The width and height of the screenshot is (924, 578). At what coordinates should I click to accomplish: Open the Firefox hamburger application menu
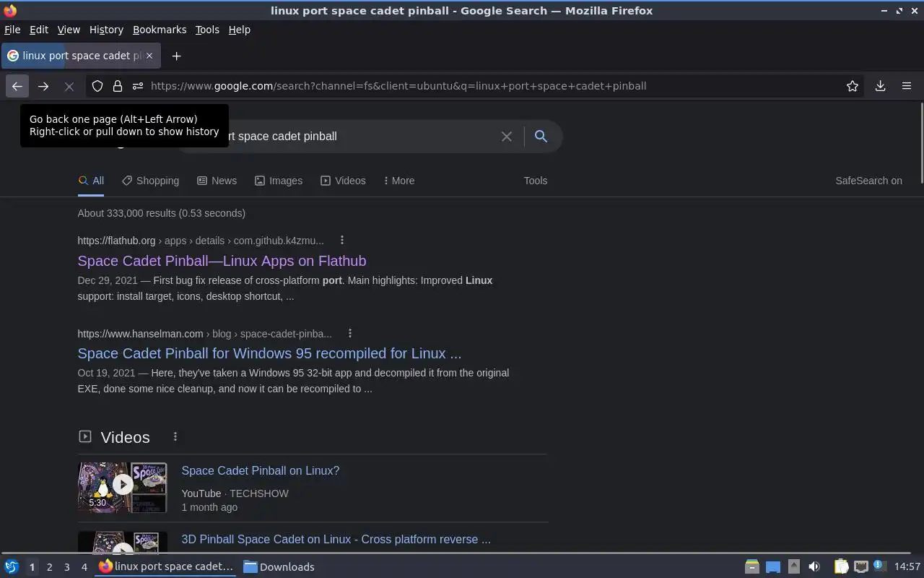[x=907, y=86]
